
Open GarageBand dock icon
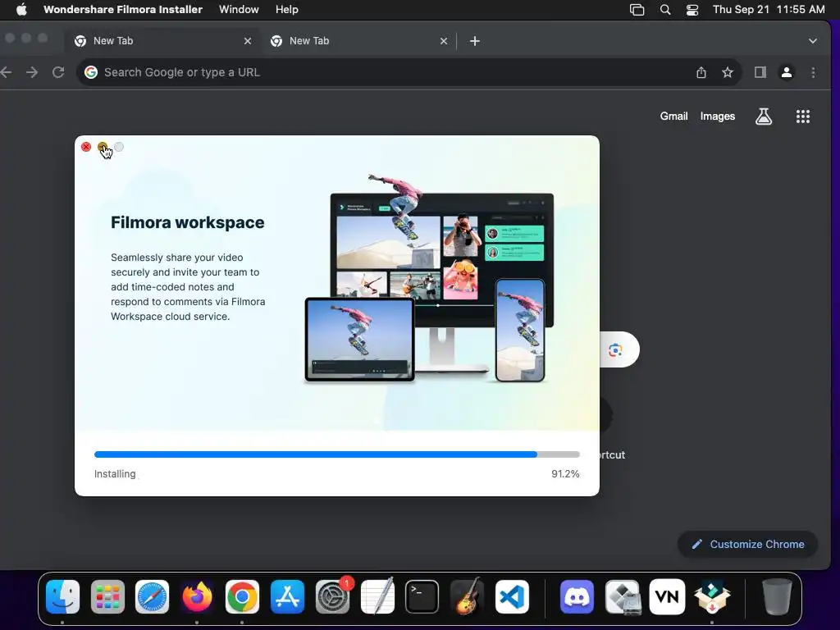467,597
